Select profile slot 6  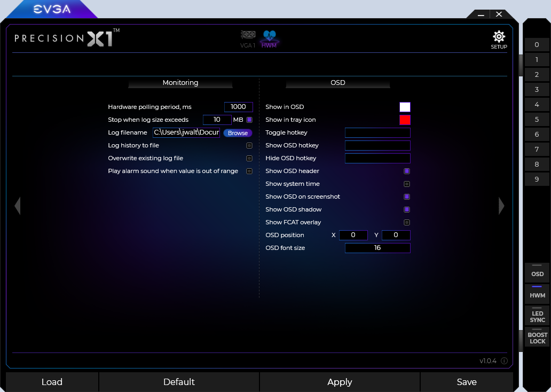[x=537, y=134]
